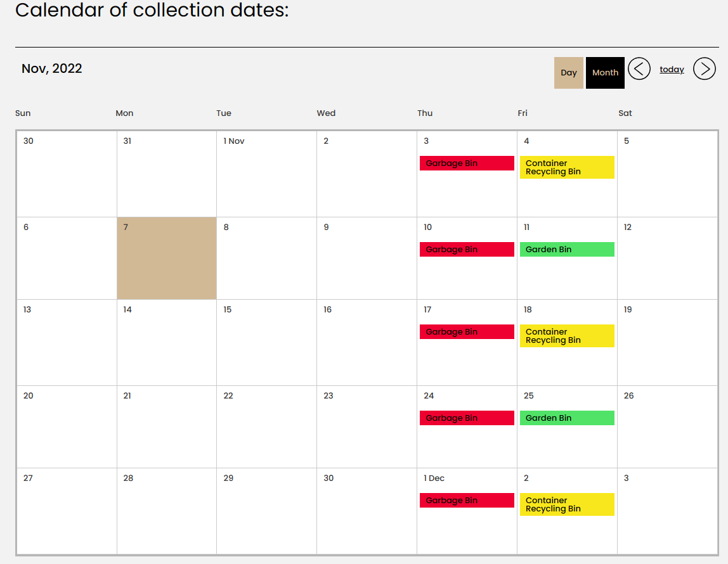Switch to Day view
The image size is (728, 564).
click(568, 73)
